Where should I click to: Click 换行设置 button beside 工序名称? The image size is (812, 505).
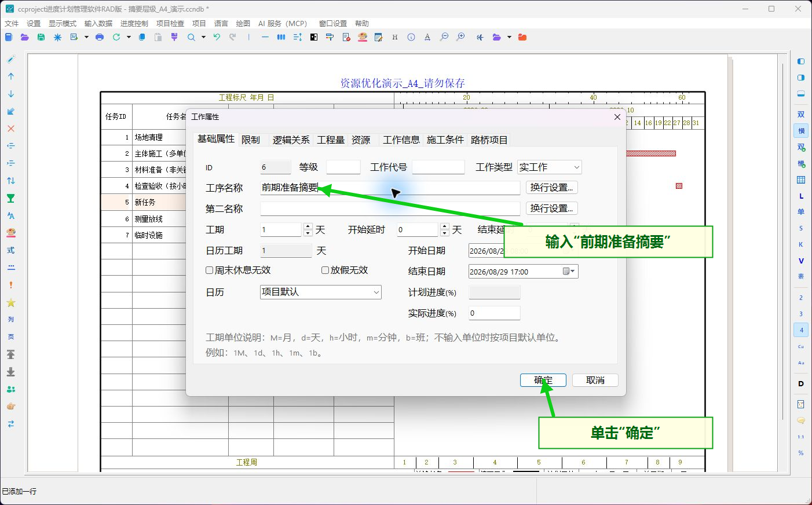(552, 188)
